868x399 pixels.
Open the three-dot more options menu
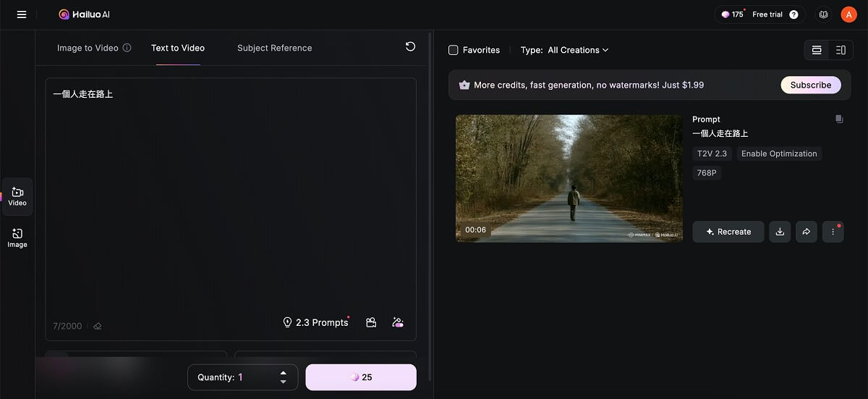coord(833,232)
